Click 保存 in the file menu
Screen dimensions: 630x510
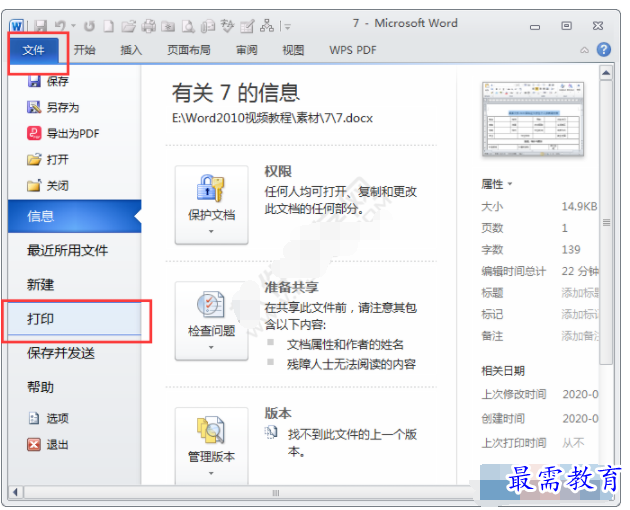click(48, 82)
